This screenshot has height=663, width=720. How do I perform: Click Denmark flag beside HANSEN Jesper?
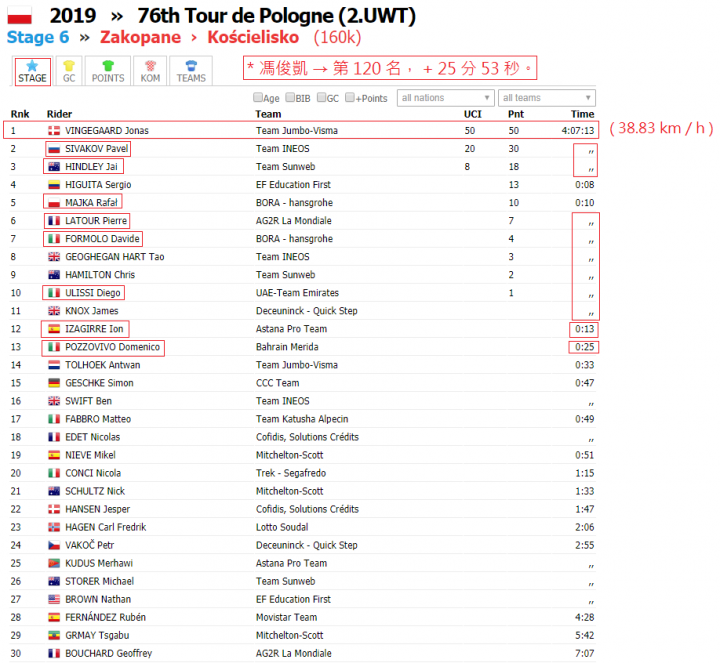(x=54, y=509)
